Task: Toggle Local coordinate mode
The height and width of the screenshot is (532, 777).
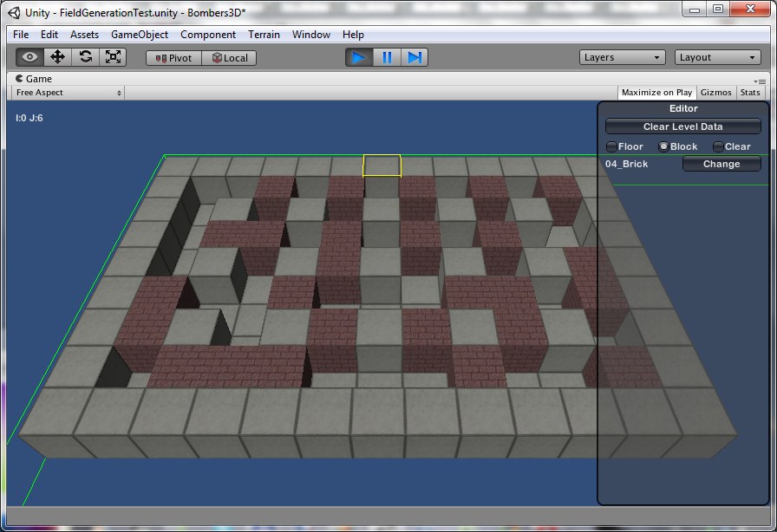Action: [x=230, y=58]
